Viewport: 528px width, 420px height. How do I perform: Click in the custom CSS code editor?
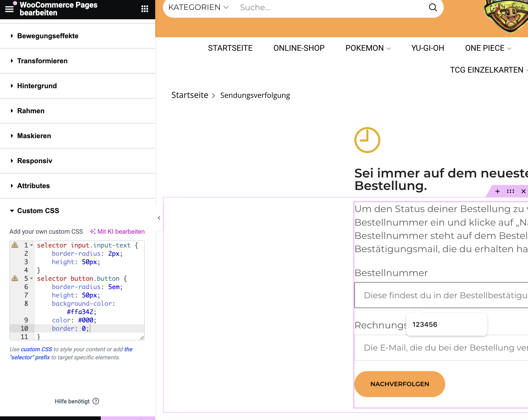[x=77, y=290]
